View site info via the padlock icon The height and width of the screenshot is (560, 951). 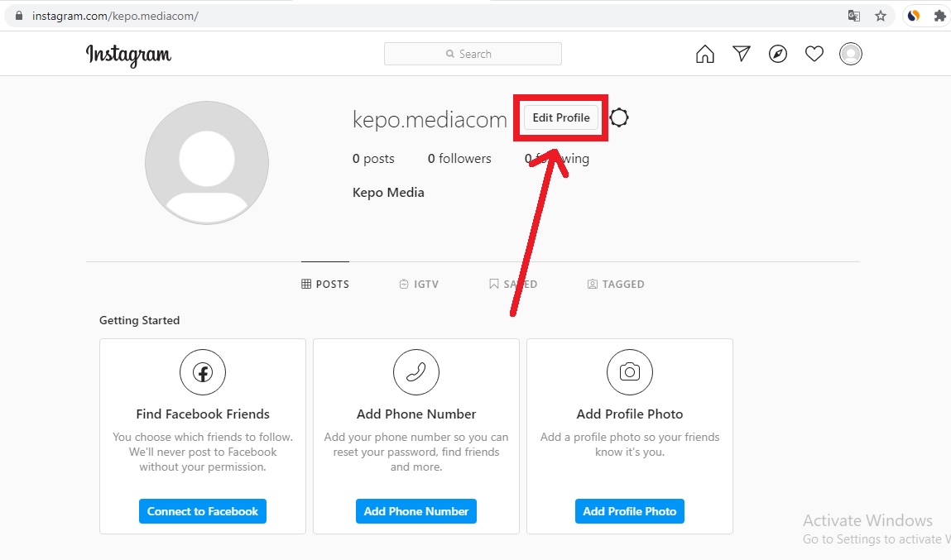coord(19,16)
